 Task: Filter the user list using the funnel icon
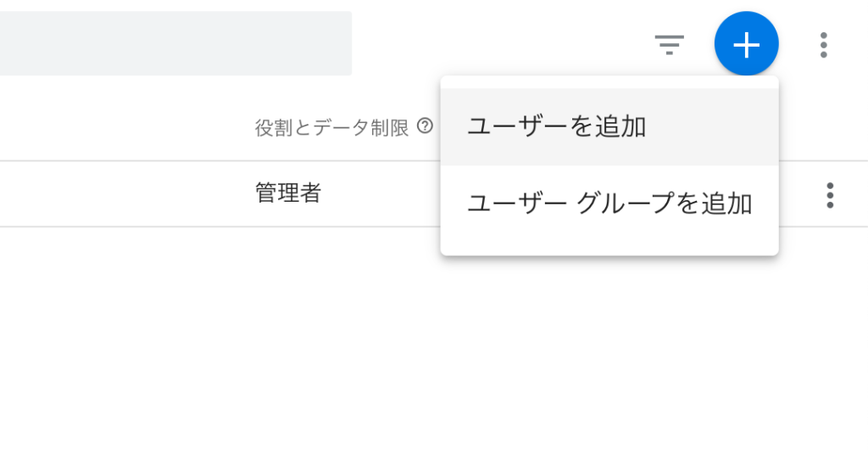[670, 44]
